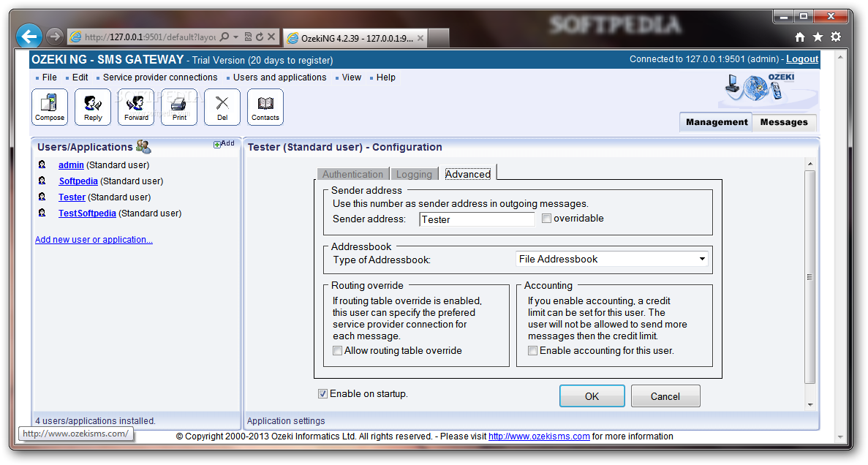The image size is (868, 465).
Task: Go back with the browser back arrow
Action: [x=29, y=37]
